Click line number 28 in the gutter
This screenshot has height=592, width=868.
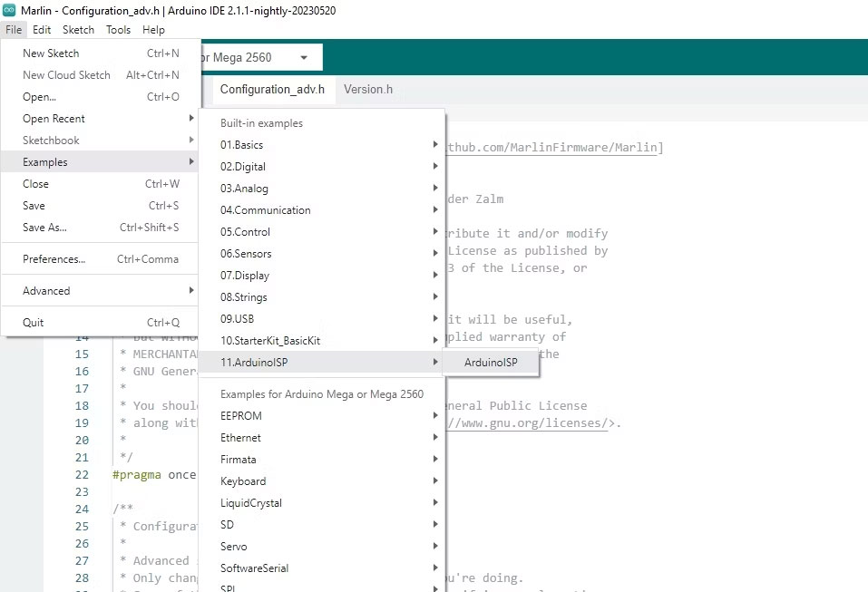[x=82, y=577]
